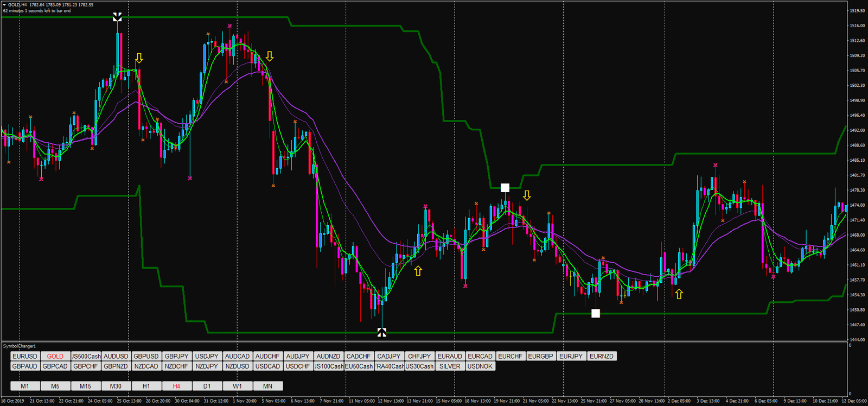Click yellow up arrow near 2 Dec candles
This screenshot has height=406, width=868.
coord(679,294)
